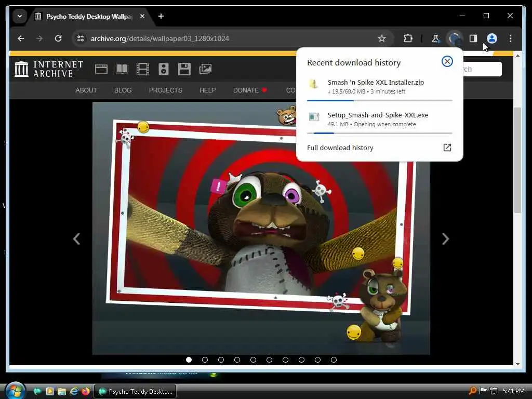Open the side panel icon
The image size is (532, 399).
click(x=473, y=38)
